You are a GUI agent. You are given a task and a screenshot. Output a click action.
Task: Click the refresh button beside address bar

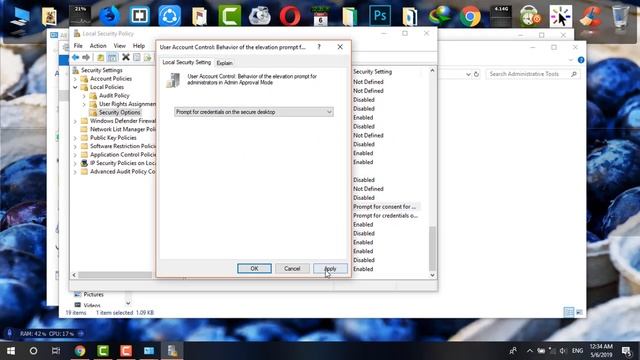(x=476, y=74)
